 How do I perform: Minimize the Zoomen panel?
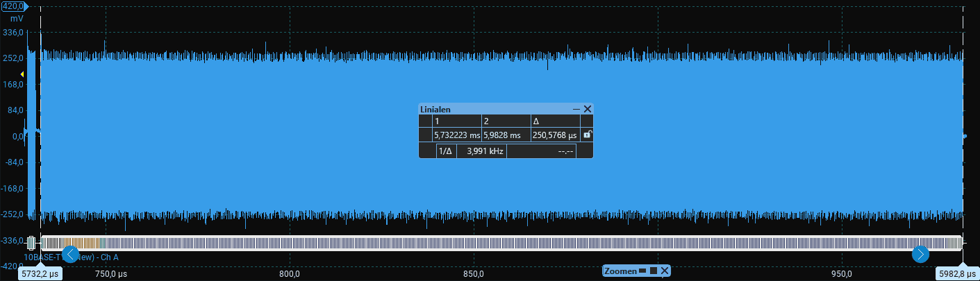(x=642, y=271)
